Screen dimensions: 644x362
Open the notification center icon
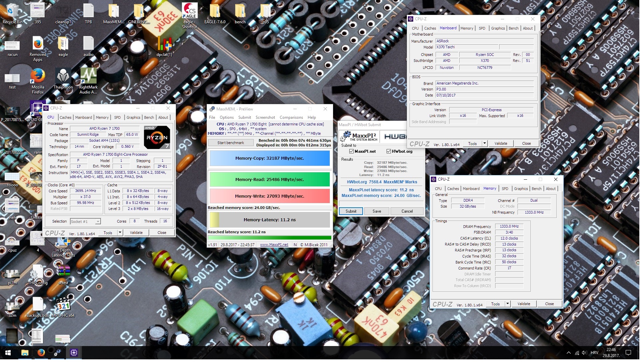(x=628, y=353)
